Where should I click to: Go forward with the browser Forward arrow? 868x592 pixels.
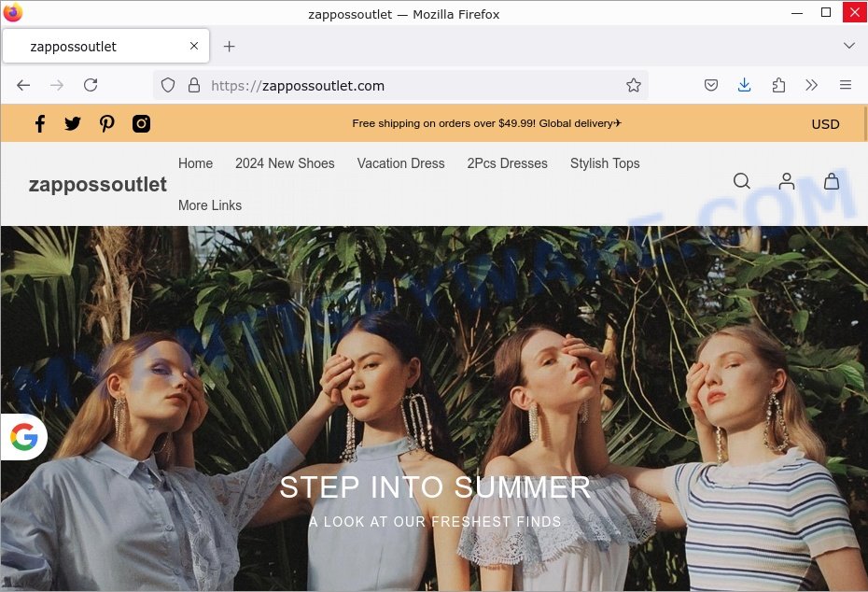pyautogui.click(x=56, y=85)
